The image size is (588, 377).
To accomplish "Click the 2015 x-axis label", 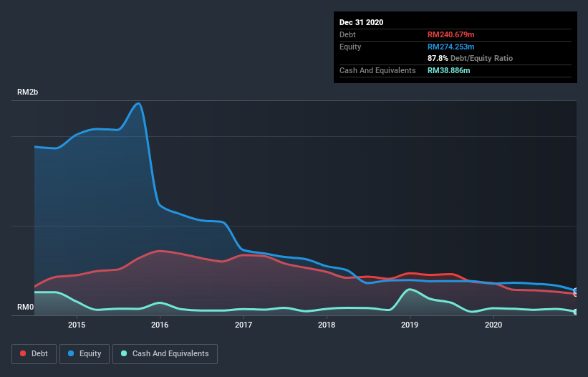I will (77, 325).
